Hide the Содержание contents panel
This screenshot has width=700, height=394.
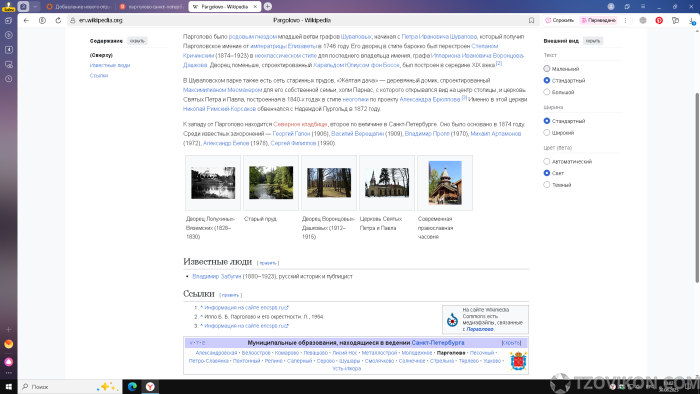click(137, 41)
